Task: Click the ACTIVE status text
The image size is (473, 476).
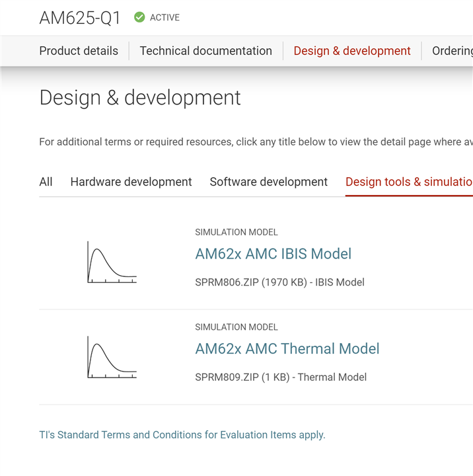Action: 164,17
